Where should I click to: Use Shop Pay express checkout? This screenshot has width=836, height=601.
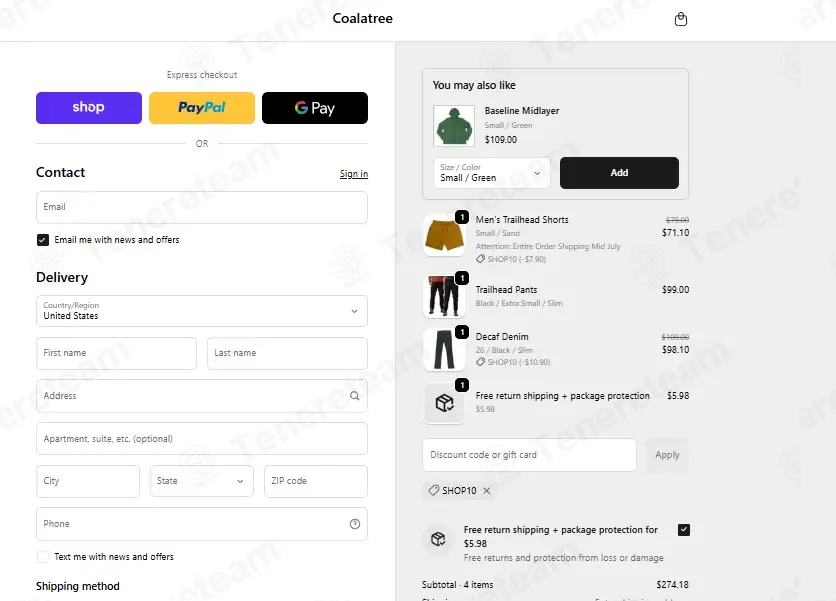coord(89,108)
